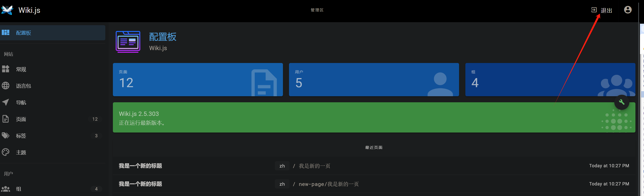Click the 标签 count badge showing 3
This screenshot has width=644, height=196.
tap(96, 136)
